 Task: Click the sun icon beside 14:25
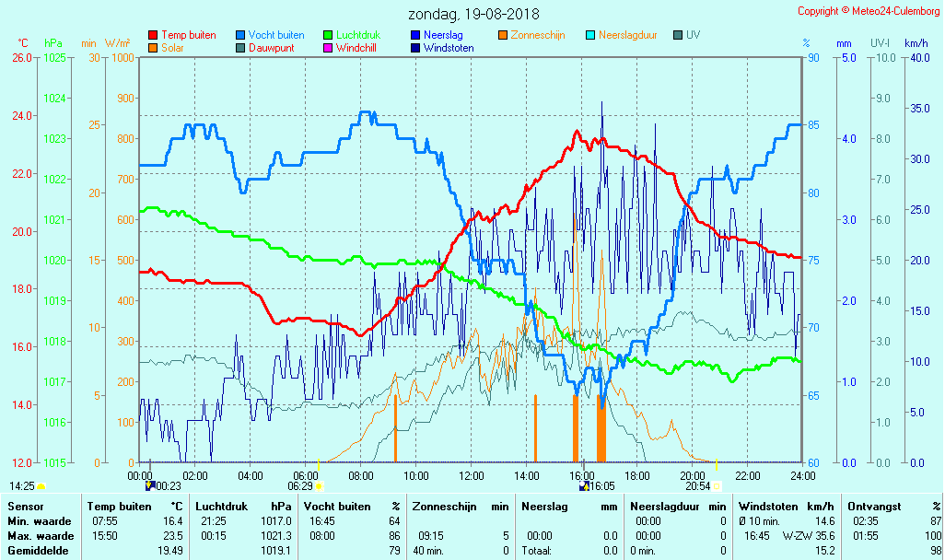(x=41, y=485)
